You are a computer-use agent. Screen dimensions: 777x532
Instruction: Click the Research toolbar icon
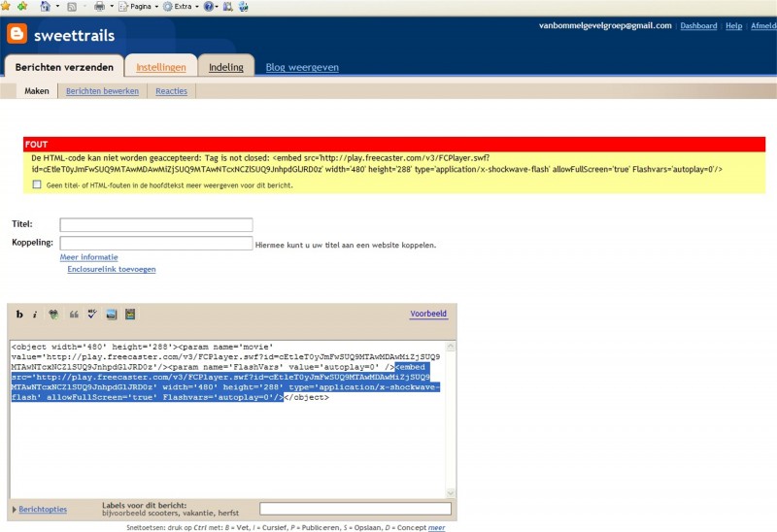click(x=228, y=7)
